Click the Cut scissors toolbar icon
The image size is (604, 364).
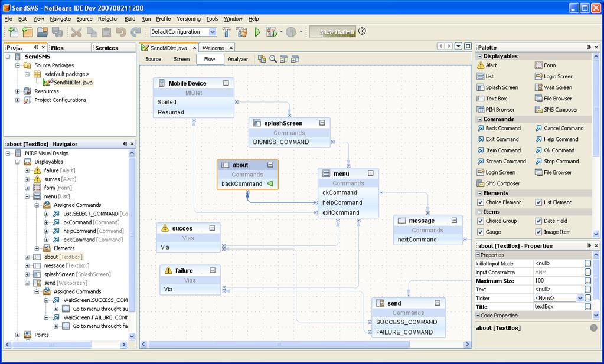pos(76,32)
